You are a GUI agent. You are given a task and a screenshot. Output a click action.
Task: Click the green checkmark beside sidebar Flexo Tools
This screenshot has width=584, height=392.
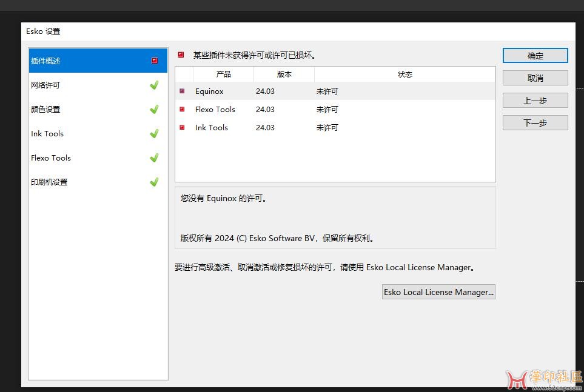pos(154,158)
